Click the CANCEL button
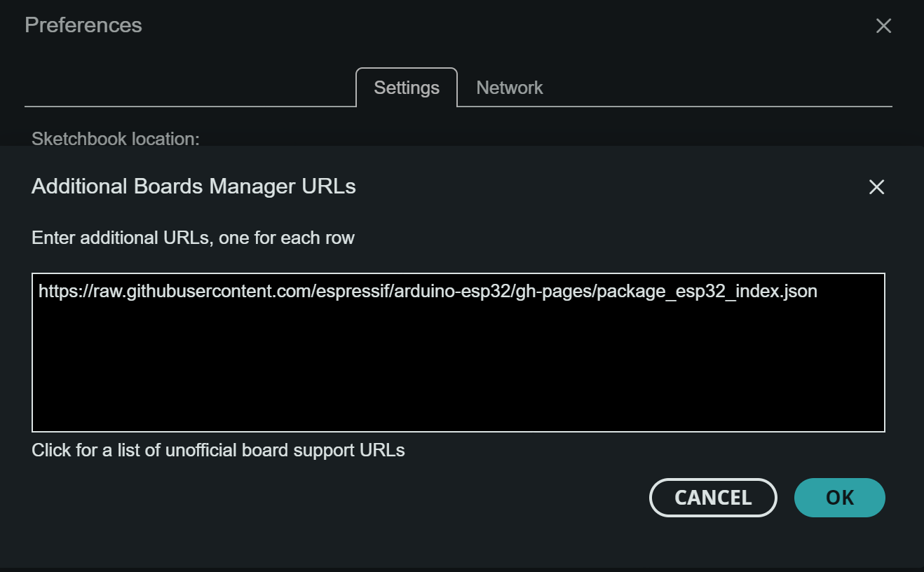This screenshot has width=924, height=572. 713,498
